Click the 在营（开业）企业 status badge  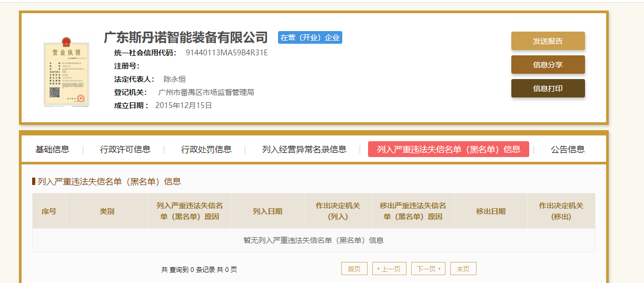[x=310, y=37]
